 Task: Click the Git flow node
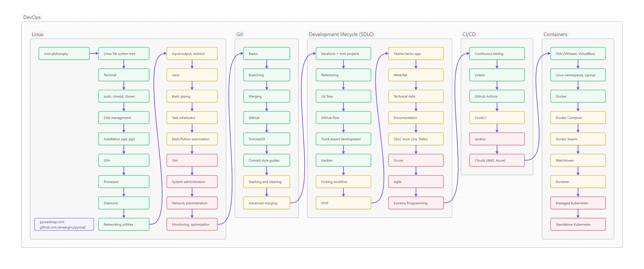point(343,96)
